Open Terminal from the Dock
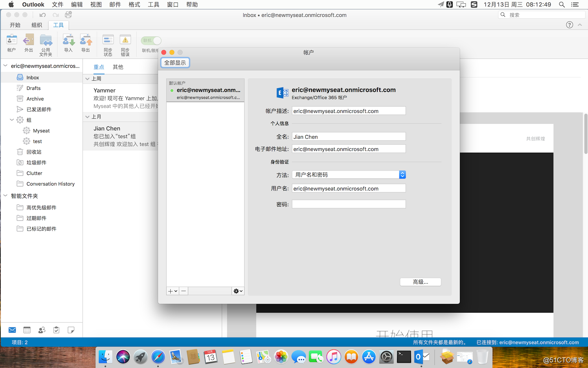This screenshot has height=368, width=588. (404, 357)
